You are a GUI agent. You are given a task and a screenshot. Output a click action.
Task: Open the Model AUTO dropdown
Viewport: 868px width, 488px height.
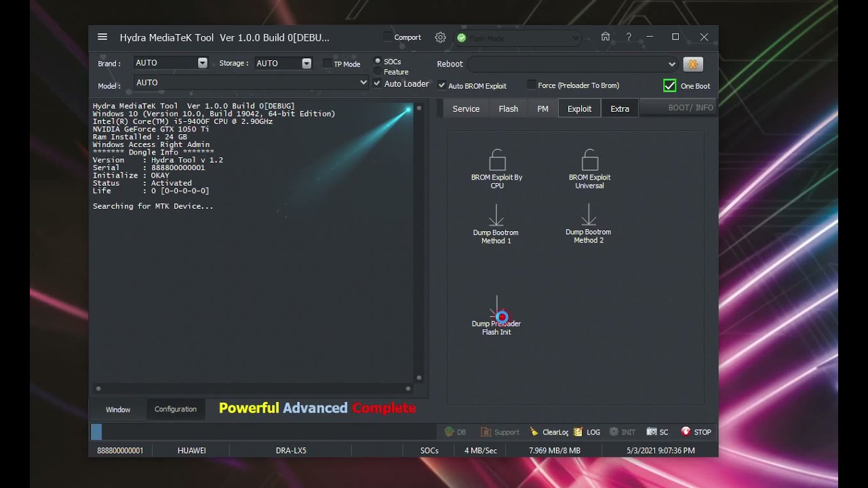(363, 83)
